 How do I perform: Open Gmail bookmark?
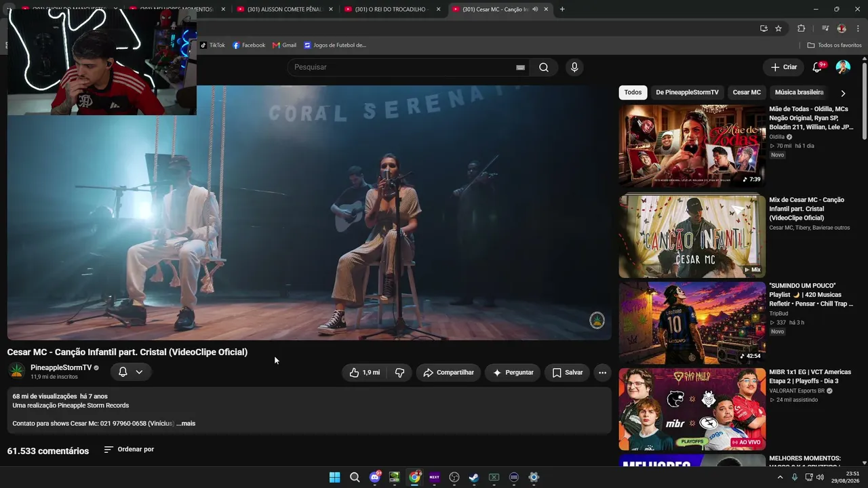[x=284, y=45]
